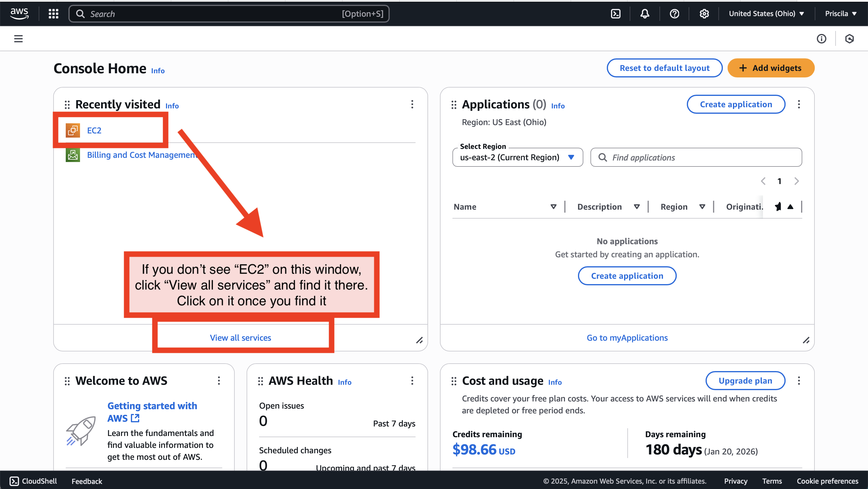Open CloudShell from the top bar icon

tap(615, 14)
